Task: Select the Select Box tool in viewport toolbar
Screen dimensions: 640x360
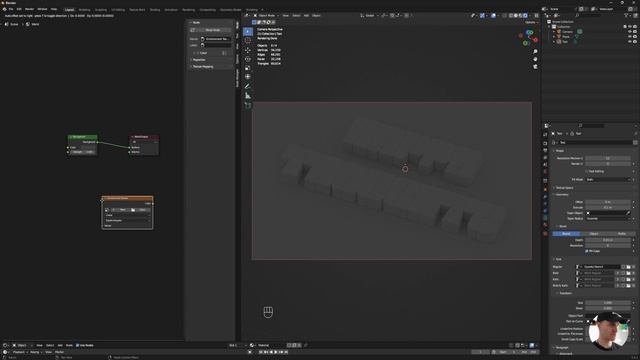Action: (x=248, y=32)
